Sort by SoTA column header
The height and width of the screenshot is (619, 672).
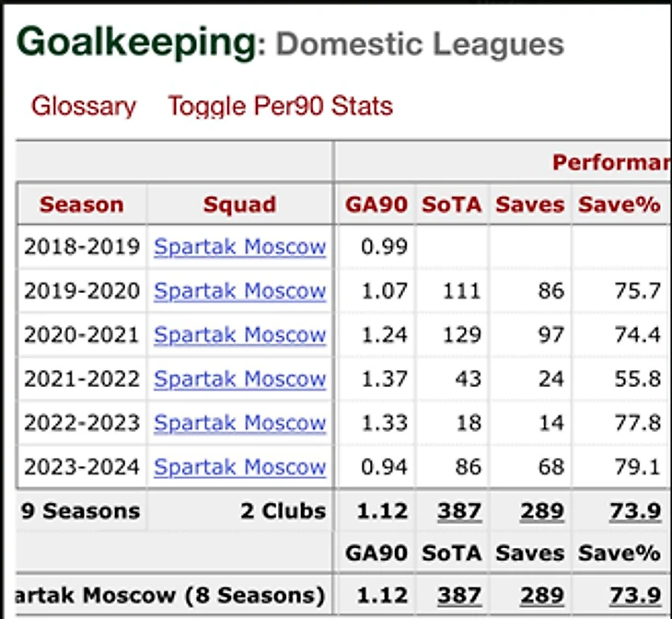click(x=451, y=204)
